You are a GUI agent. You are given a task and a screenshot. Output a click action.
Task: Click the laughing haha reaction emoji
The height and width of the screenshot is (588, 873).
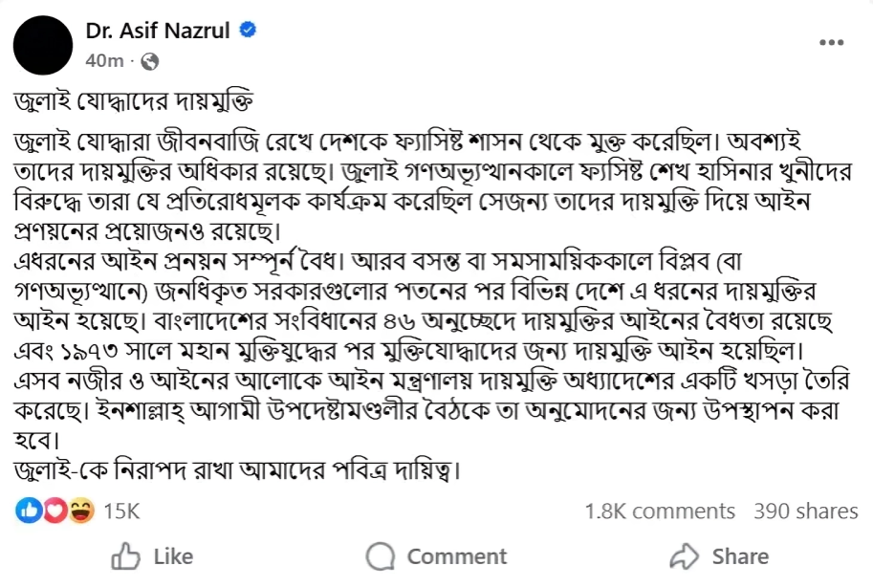81,512
